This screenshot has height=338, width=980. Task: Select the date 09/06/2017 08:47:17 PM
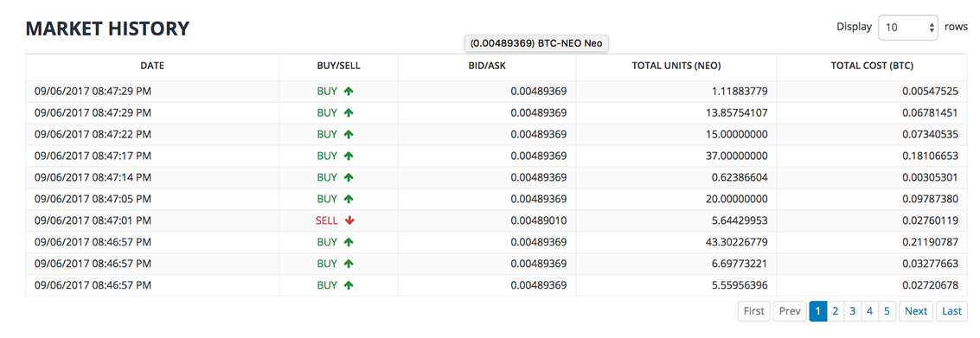click(93, 156)
